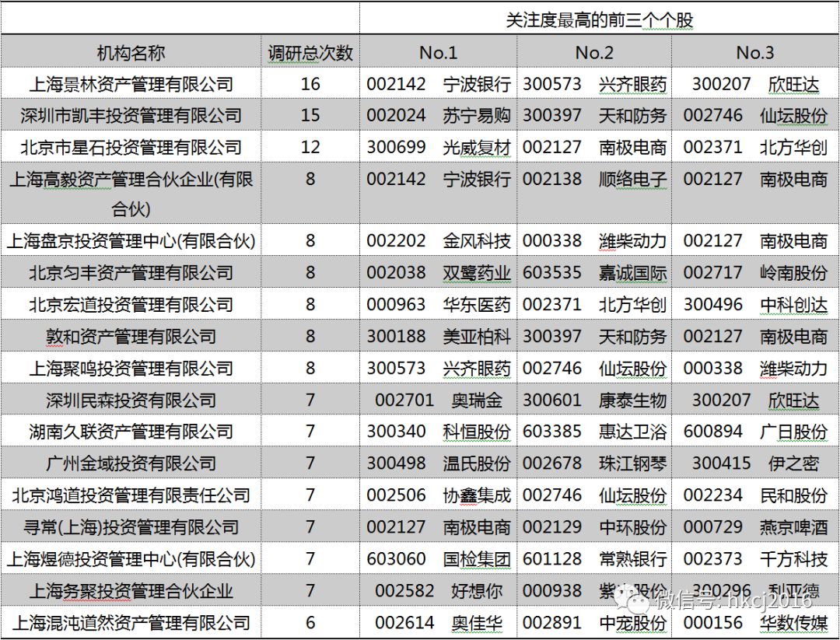Click the 000729 燕京啤酒 cell
840x640 pixels.
pyautogui.click(x=754, y=526)
